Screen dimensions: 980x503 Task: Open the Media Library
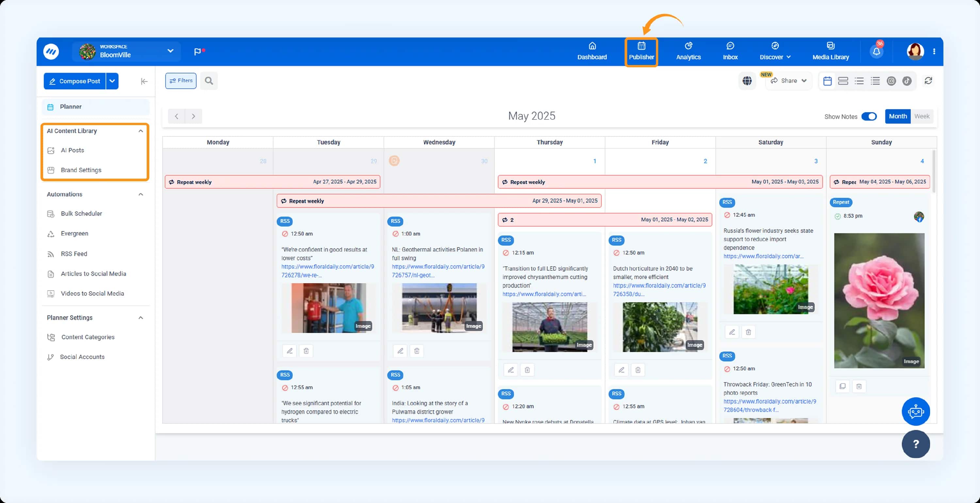point(830,51)
